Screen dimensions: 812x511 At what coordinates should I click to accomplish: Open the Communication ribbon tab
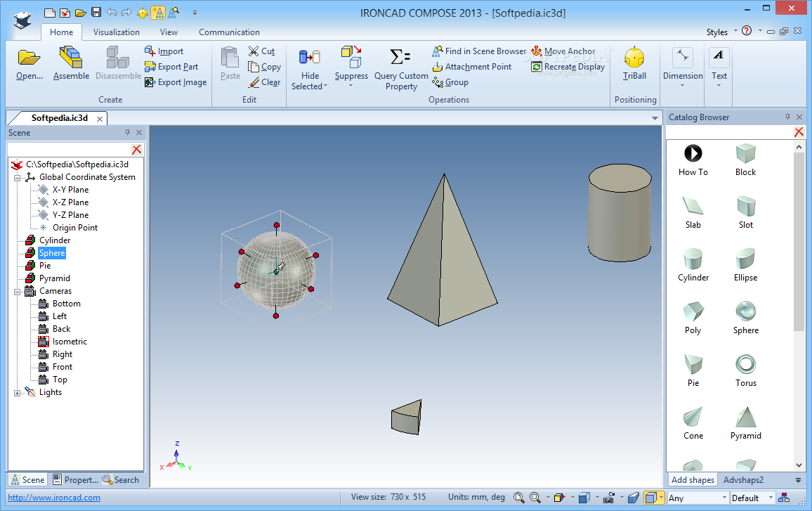pos(230,32)
